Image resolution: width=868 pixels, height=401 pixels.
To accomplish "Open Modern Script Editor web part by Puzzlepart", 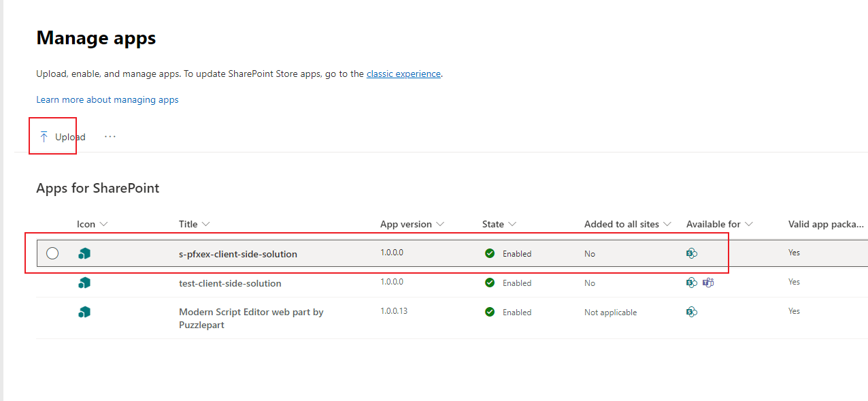I will tap(251, 319).
